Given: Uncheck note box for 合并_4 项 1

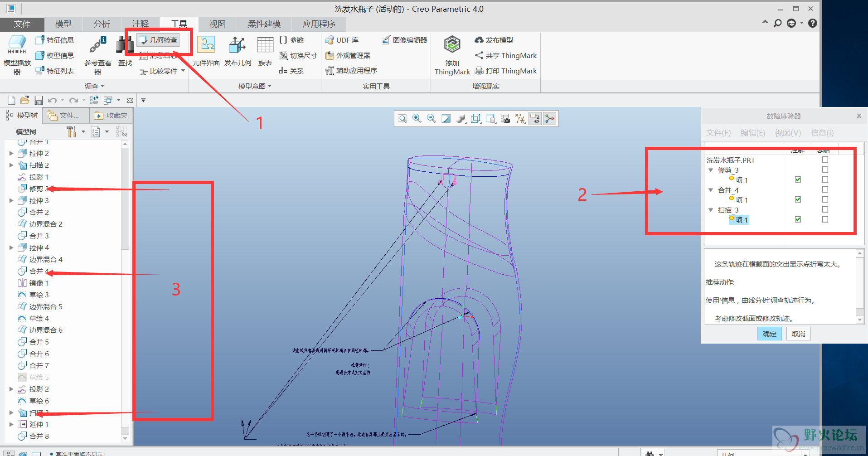Looking at the screenshot, I should (798, 199).
